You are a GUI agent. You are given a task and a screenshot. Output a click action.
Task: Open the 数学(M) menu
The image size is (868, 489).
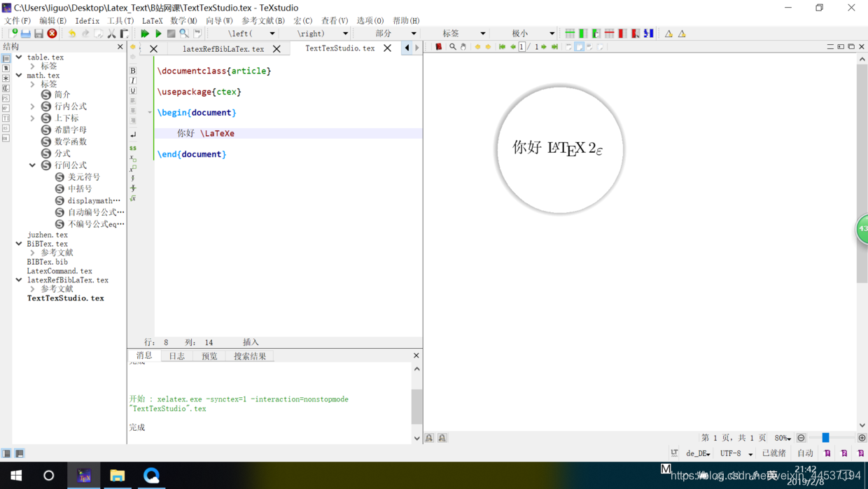point(183,21)
